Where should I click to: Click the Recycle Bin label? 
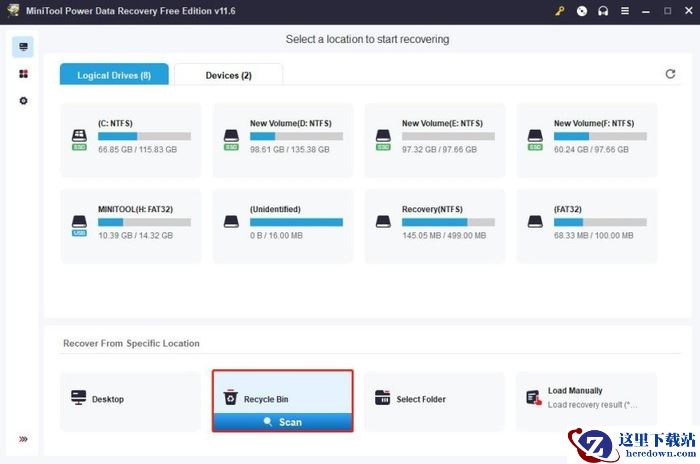[266, 399]
